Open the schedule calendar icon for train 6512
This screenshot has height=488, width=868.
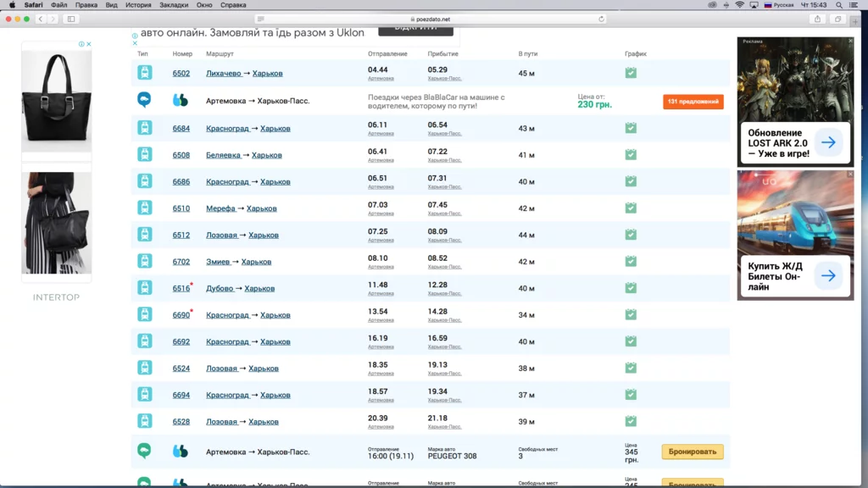pyautogui.click(x=631, y=235)
